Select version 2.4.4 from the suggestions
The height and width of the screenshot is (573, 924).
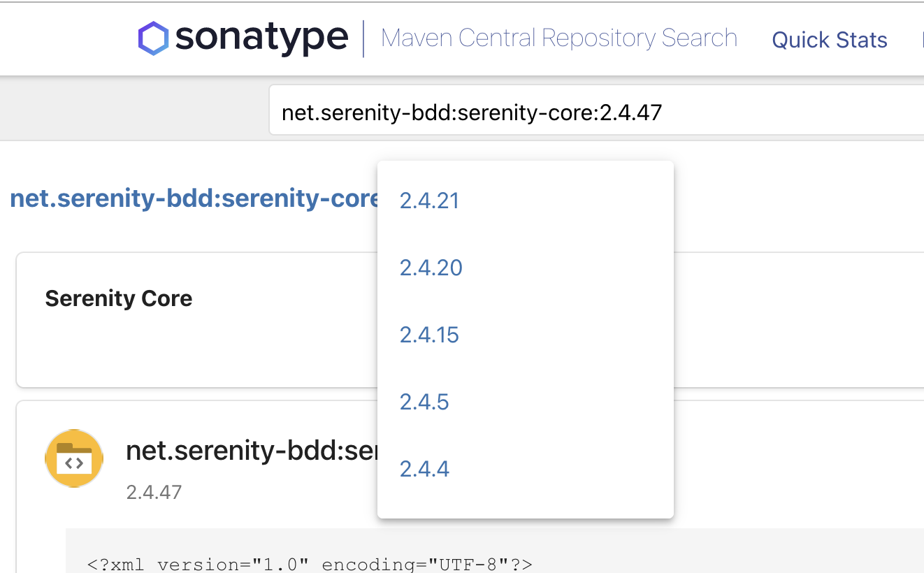[424, 469]
